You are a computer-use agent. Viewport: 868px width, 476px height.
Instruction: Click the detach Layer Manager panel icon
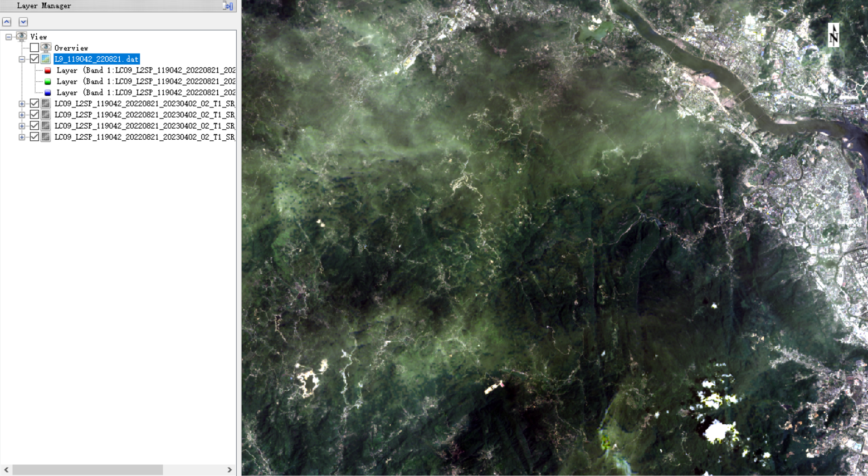(x=227, y=6)
